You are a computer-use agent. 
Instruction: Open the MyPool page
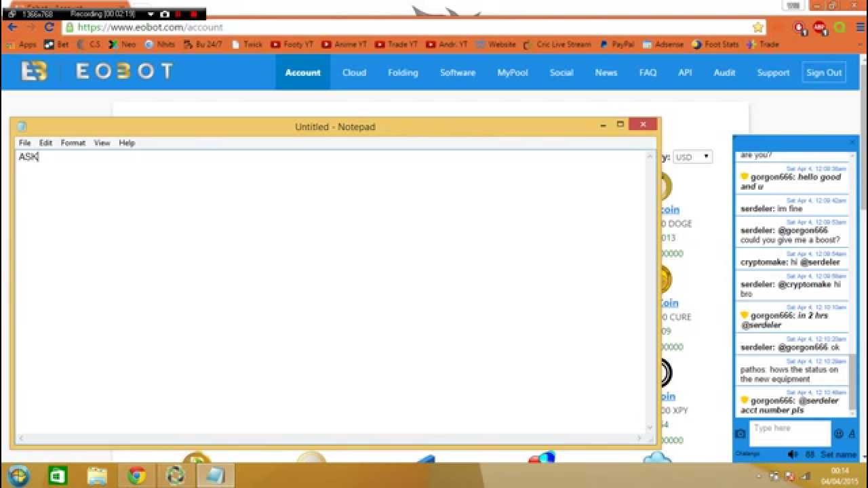pos(513,73)
